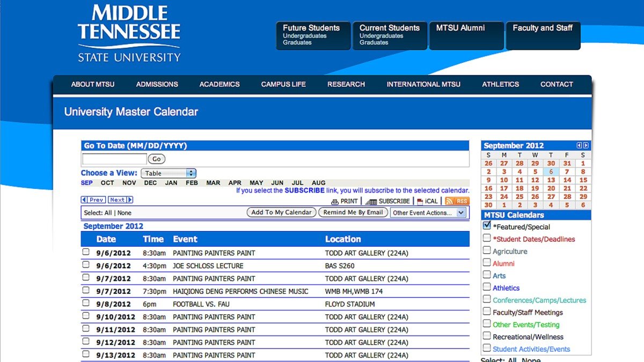Open the orange RSS feed icon
This screenshot has width=644, height=362.
coord(457,201)
